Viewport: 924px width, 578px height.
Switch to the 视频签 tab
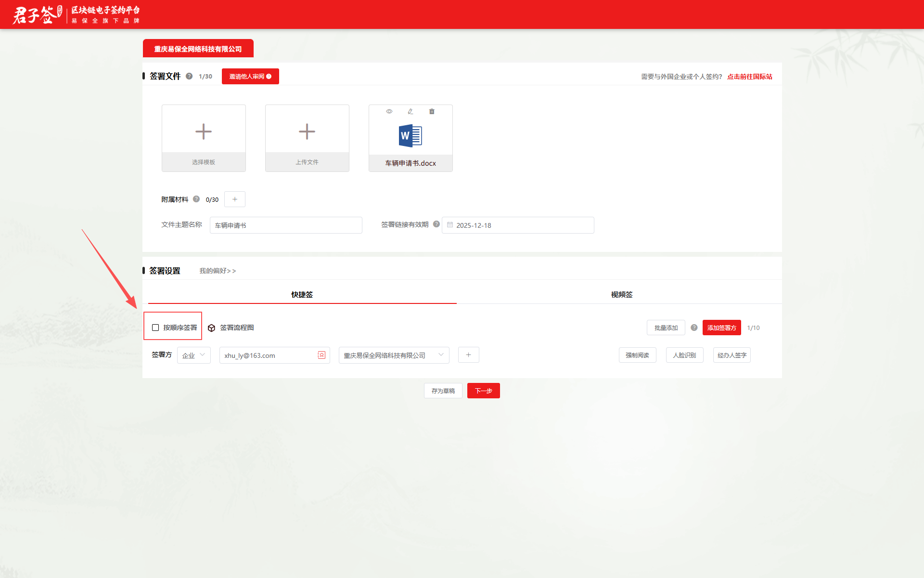click(x=621, y=294)
